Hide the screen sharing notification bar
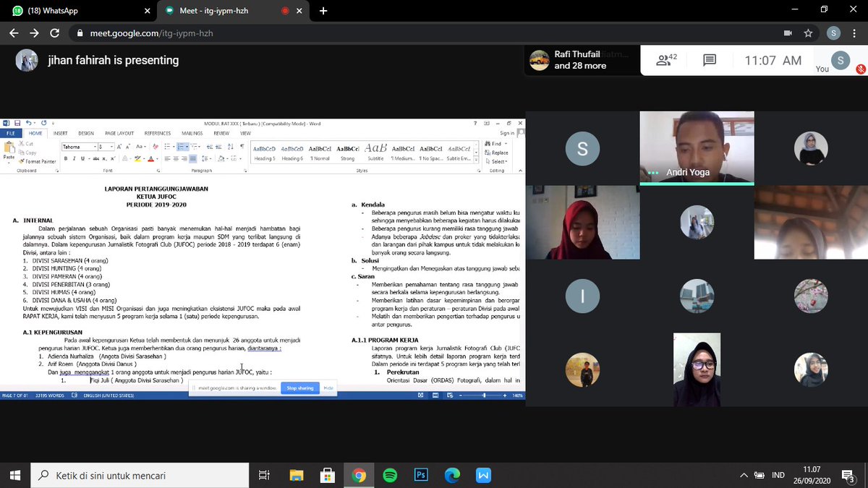The height and width of the screenshot is (488, 868). (x=329, y=388)
